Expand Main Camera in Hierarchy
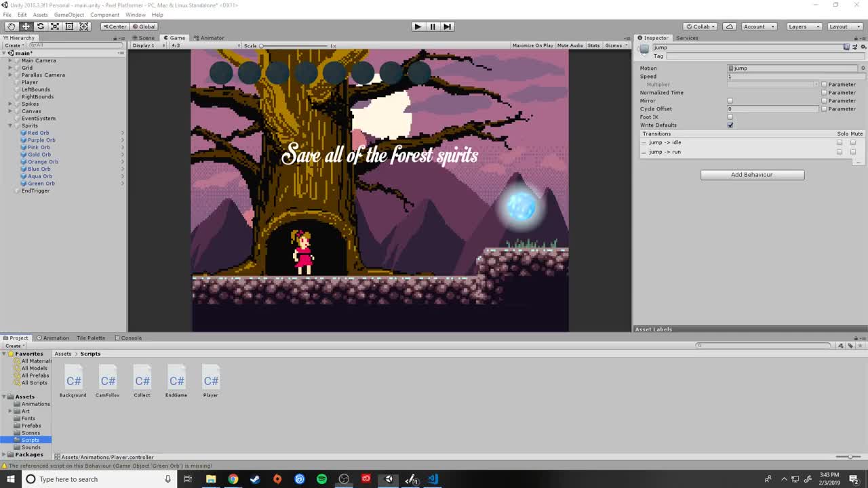Screen dimensions: 868x488 coord(10,60)
